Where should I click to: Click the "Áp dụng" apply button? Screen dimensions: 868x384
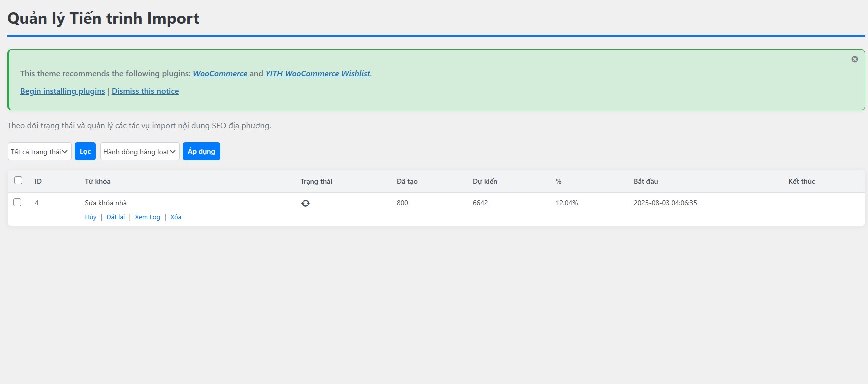[201, 152]
